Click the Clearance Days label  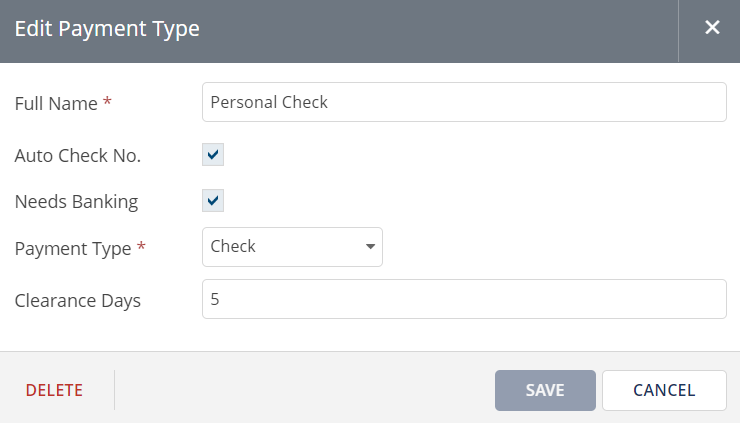pyautogui.click(x=78, y=300)
